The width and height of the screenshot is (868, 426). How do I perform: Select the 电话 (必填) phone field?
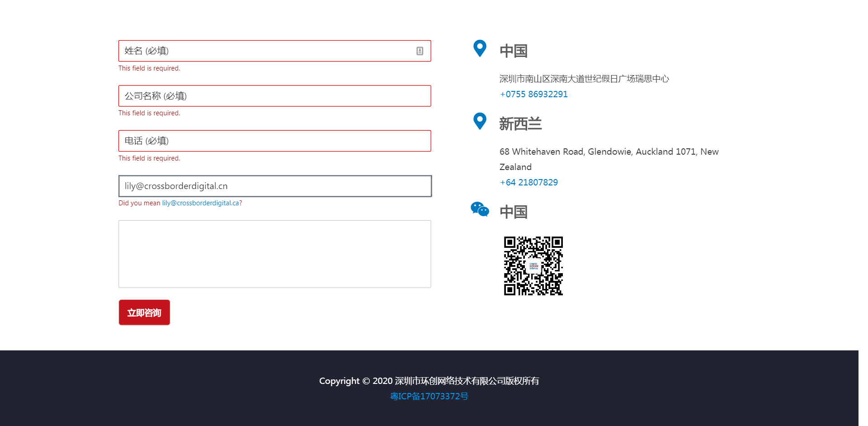coord(274,141)
